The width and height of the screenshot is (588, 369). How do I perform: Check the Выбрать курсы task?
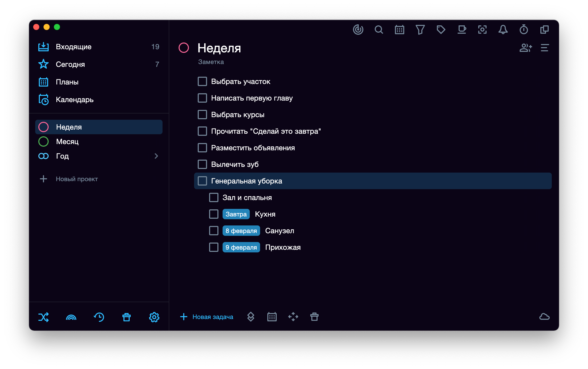tap(202, 115)
